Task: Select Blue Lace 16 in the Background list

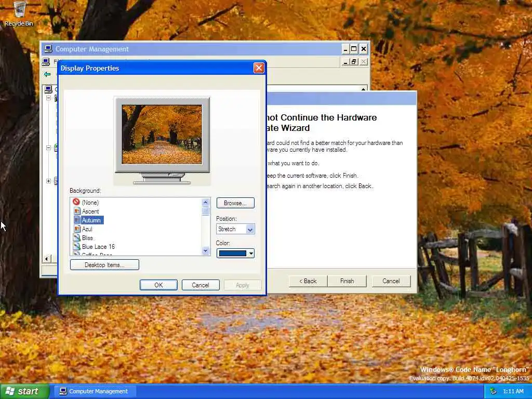Action: (98, 246)
